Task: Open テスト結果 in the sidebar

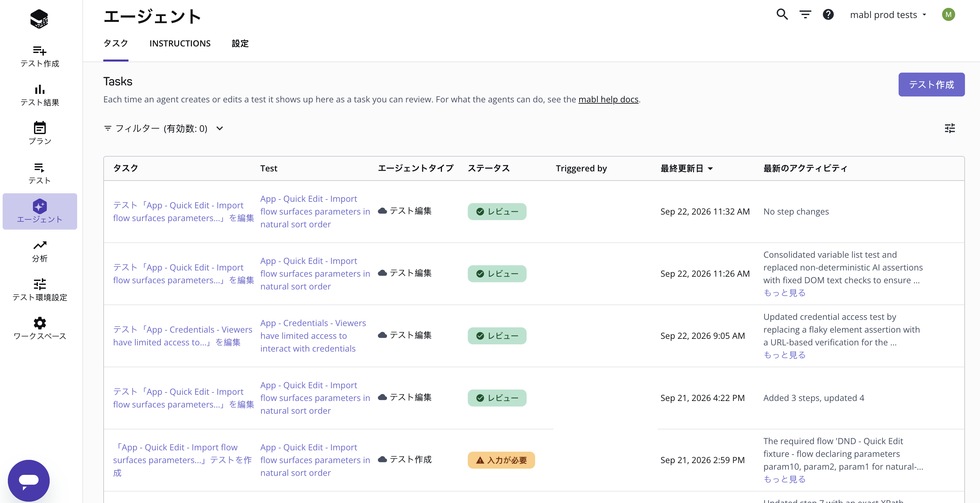Action: pyautogui.click(x=40, y=95)
